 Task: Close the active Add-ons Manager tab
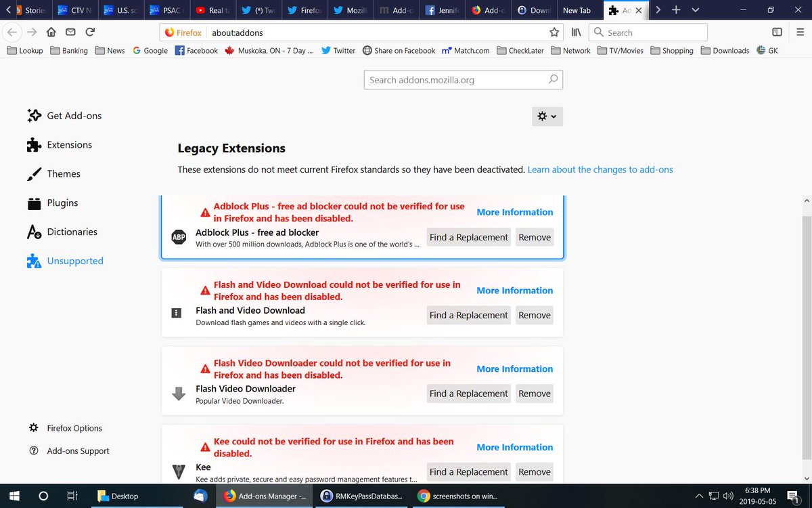coord(639,11)
